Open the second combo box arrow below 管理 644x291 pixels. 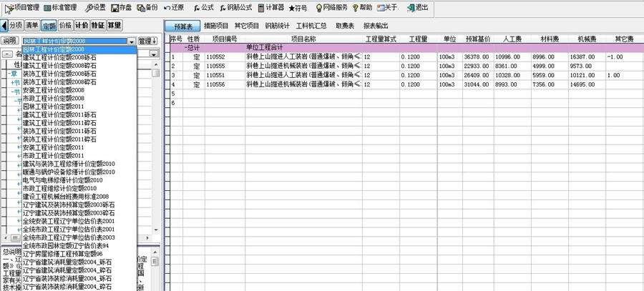[154, 54]
